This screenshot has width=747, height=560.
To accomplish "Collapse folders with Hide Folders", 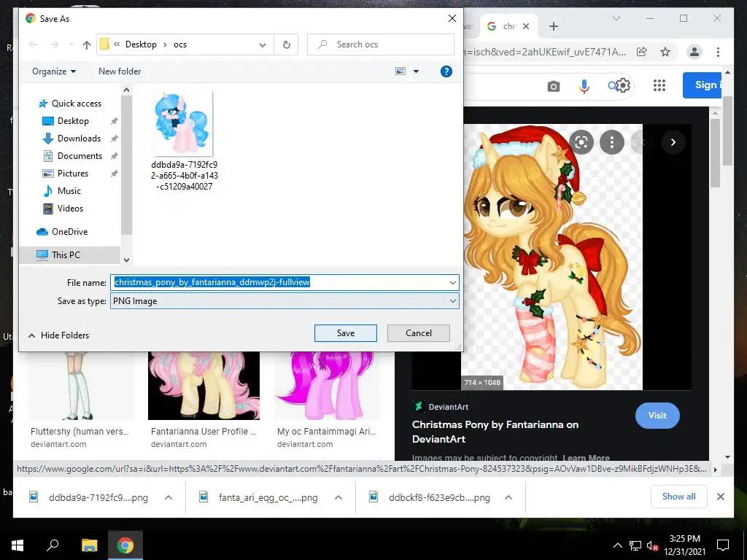I will [x=58, y=335].
